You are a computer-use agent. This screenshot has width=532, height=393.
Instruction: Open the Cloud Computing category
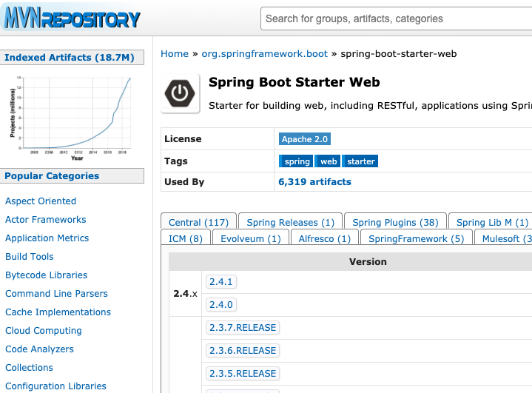coord(44,331)
